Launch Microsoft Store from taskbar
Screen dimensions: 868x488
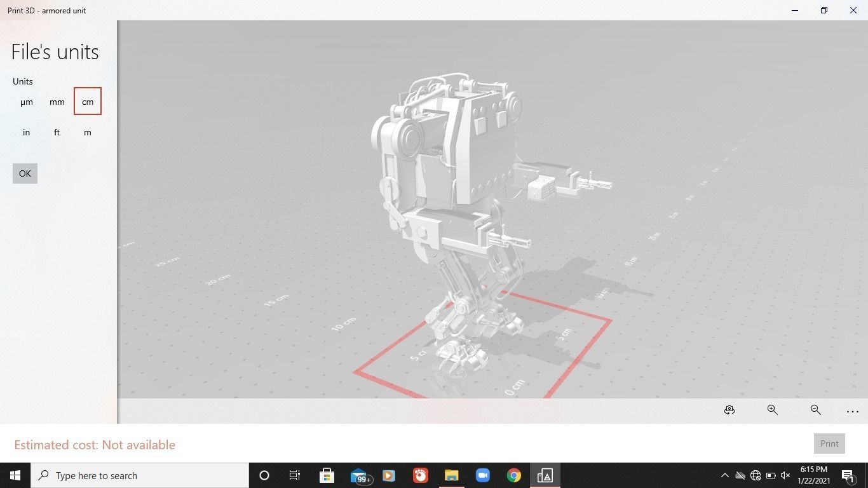click(x=327, y=475)
